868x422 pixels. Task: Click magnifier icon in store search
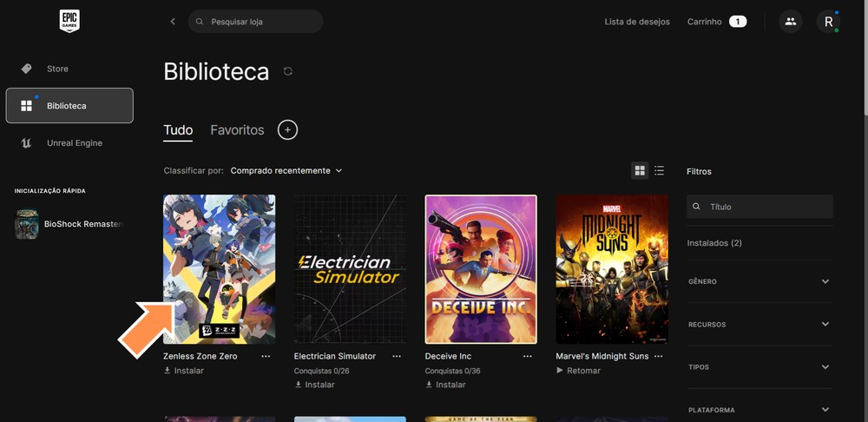click(200, 22)
